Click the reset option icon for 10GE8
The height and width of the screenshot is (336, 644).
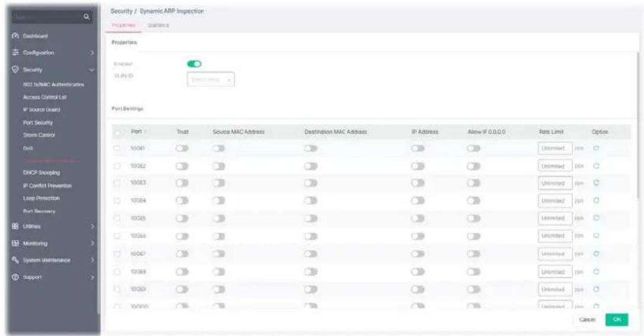point(597,271)
